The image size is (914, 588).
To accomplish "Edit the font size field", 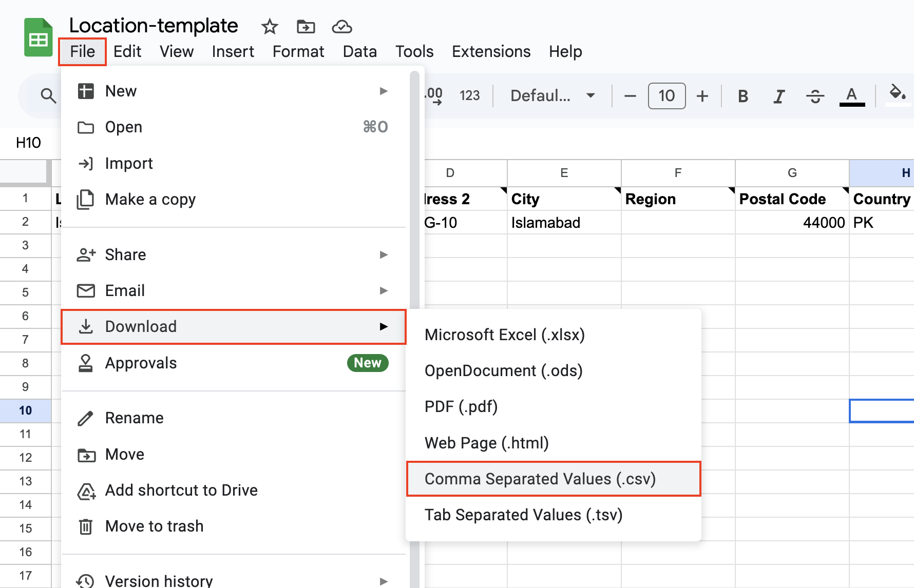I will click(667, 96).
